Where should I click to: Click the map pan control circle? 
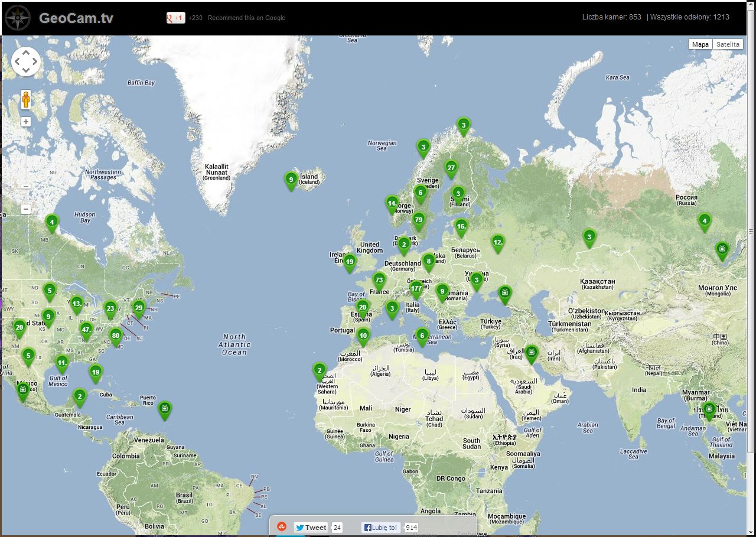tap(26, 61)
